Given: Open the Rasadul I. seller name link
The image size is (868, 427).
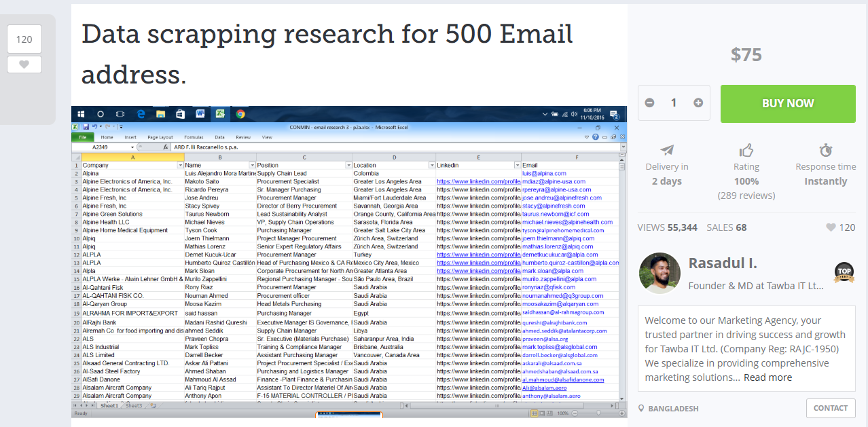Looking at the screenshot, I should [x=723, y=263].
